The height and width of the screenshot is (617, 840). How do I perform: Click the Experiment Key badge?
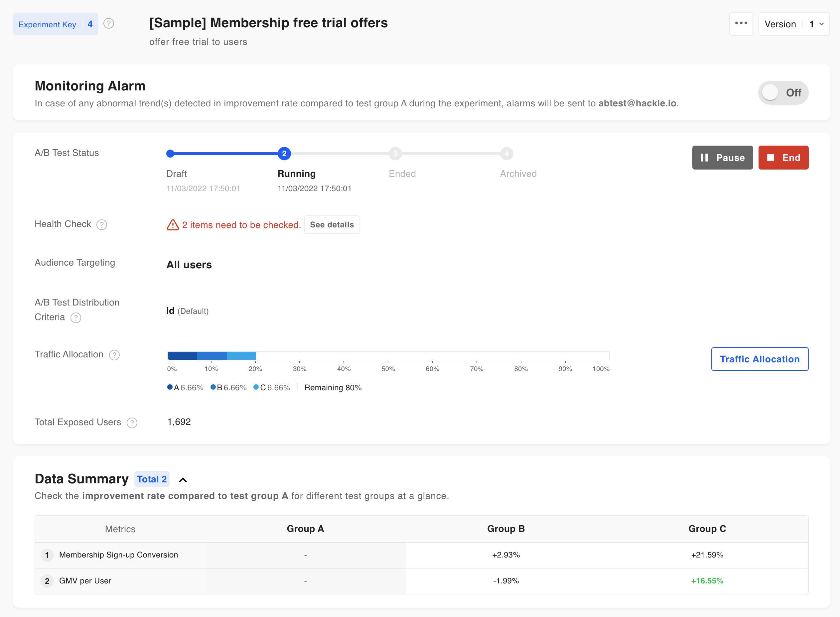[x=56, y=24]
